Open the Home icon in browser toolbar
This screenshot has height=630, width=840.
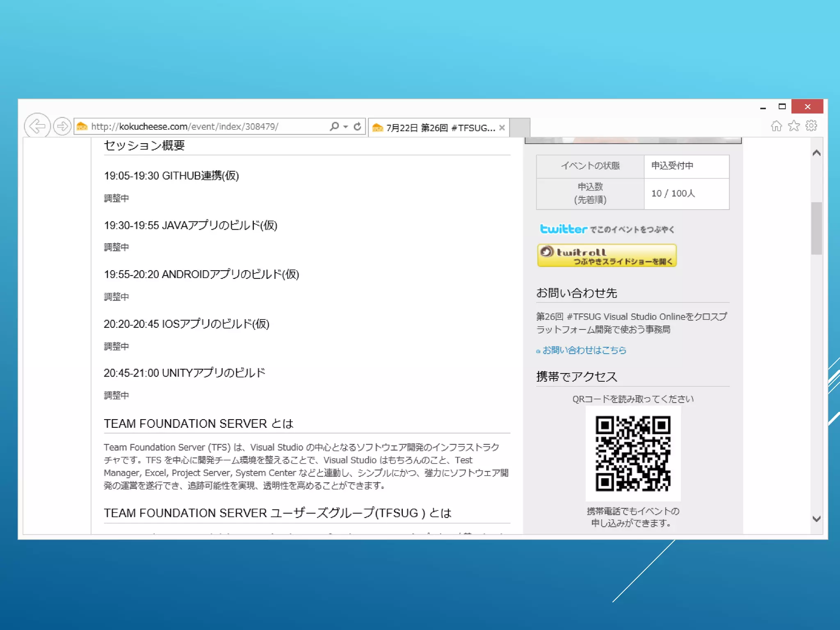776,126
